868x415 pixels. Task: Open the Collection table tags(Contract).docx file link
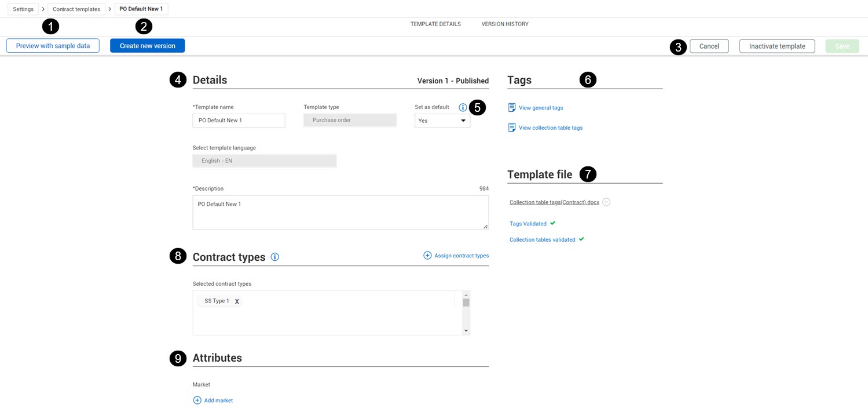tap(554, 202)
